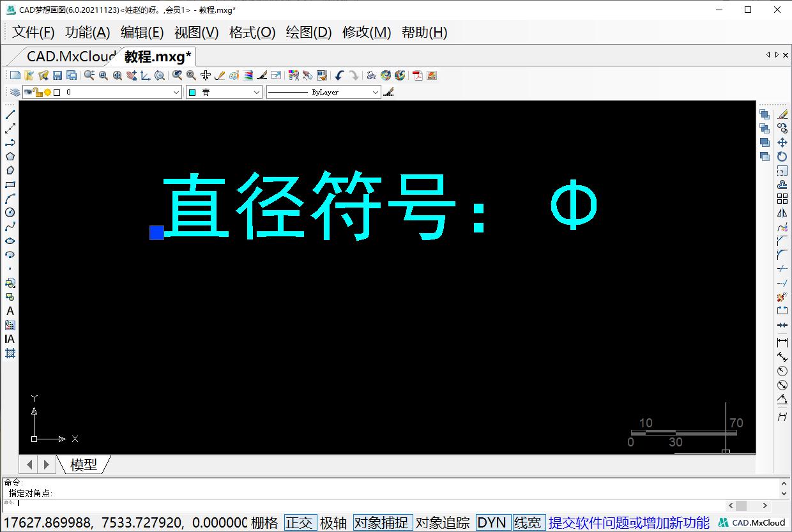Viewport: 792px width, 532px height.
Task: Open the 青 color dropdown
Action: click(258, 92)
